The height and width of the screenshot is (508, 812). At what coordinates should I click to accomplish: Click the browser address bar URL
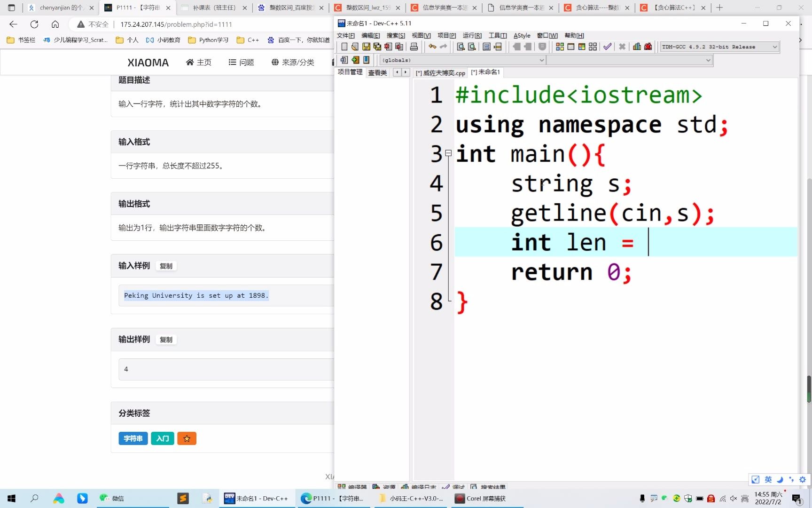(x=176, y=24)
